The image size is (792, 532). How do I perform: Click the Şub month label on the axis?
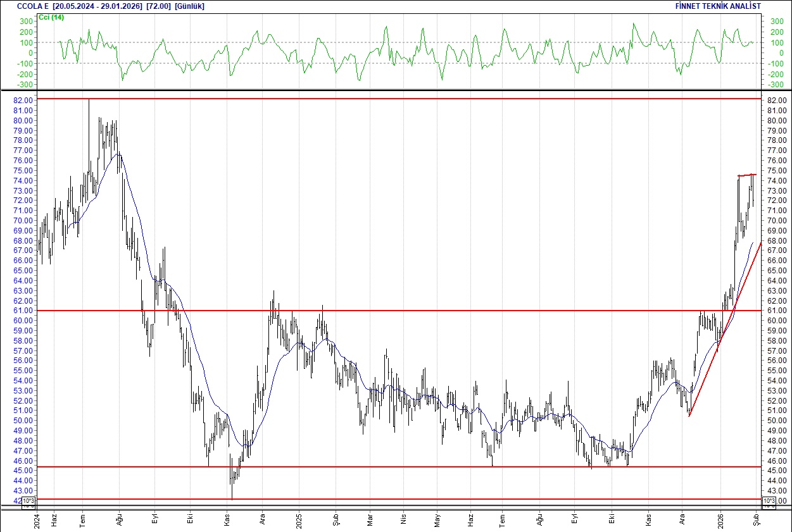coord(755,519)
